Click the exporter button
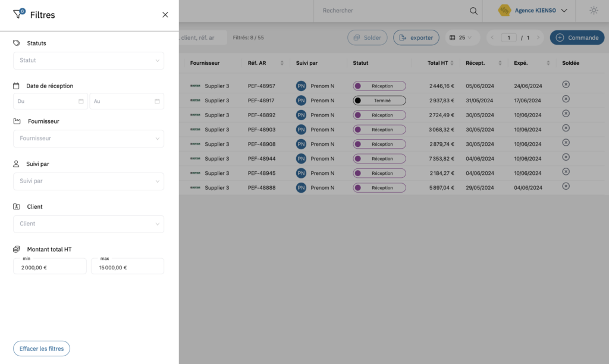The width and height of the screenshot is (609, 364). [x=416, y=37]
